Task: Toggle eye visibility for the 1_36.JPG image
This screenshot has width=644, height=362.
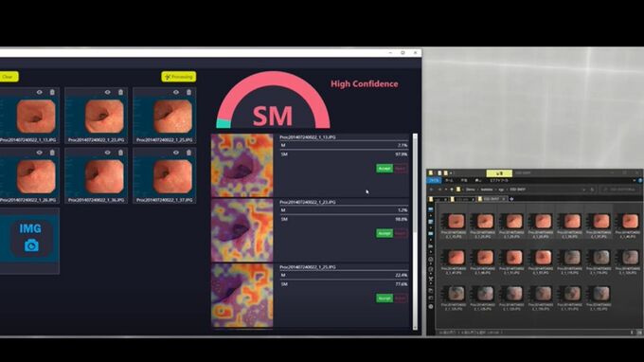Action: pyautogui.click(x=108, y=153)
